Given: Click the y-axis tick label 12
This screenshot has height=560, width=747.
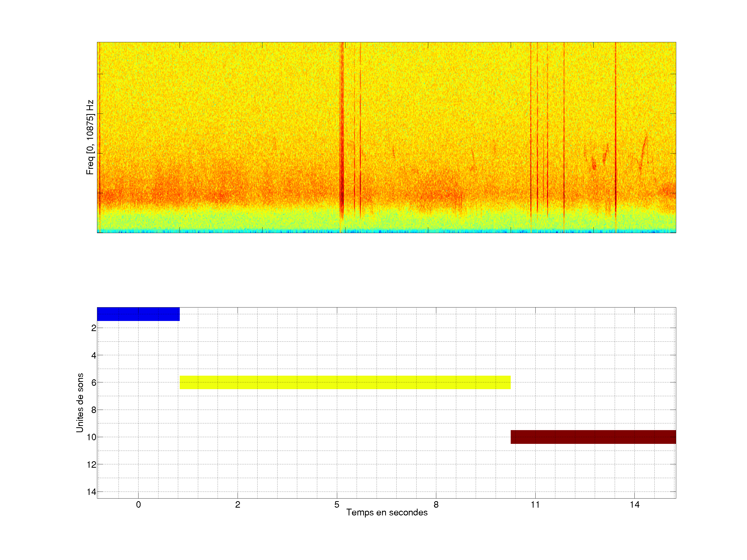Looking at the screenshot, I should point(91,465).
